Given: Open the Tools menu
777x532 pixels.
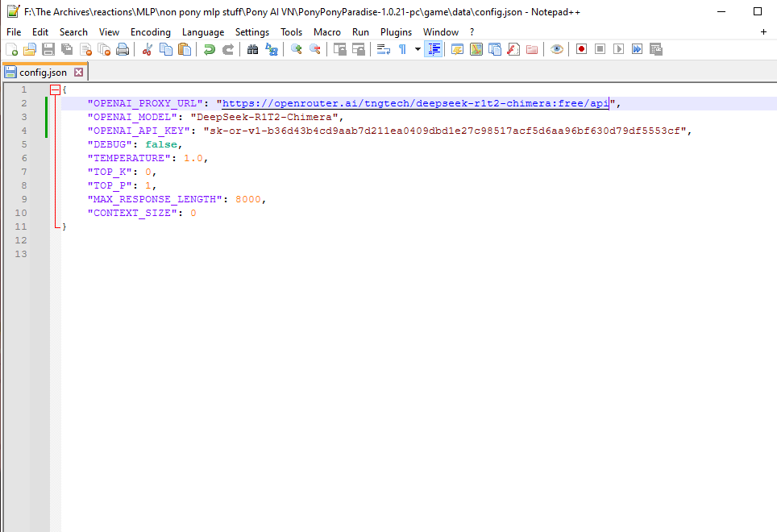Looking at the screenshot, I should click(292, 31).
